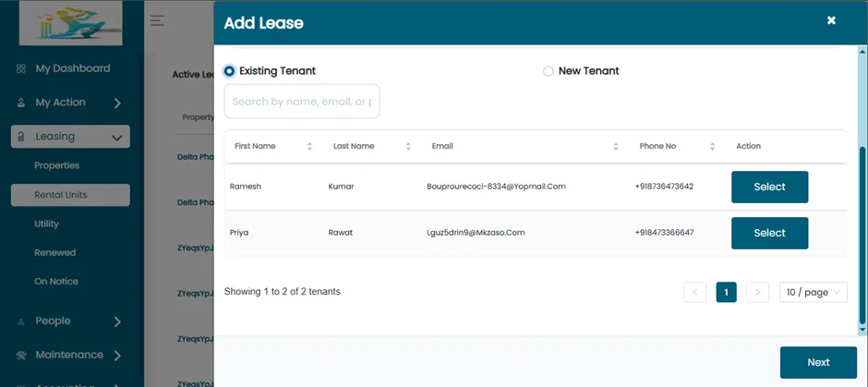This screenshot has width=868, height=387.
Task: Sort by Last Name column arrows
Action: tap(408, 146)
